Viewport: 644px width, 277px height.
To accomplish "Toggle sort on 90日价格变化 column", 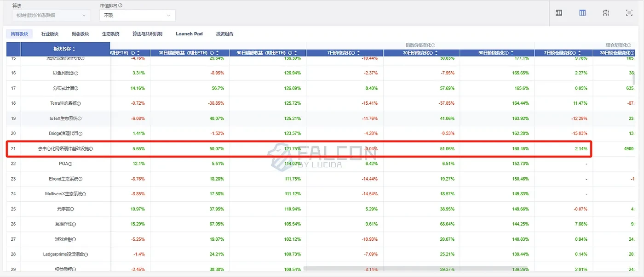I will pos(512,53).
